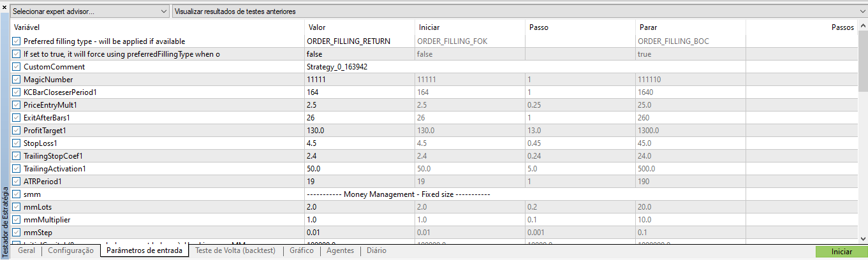Switch to the Geral tab
This screenshot has height=260, width=868.
[26, 251]
